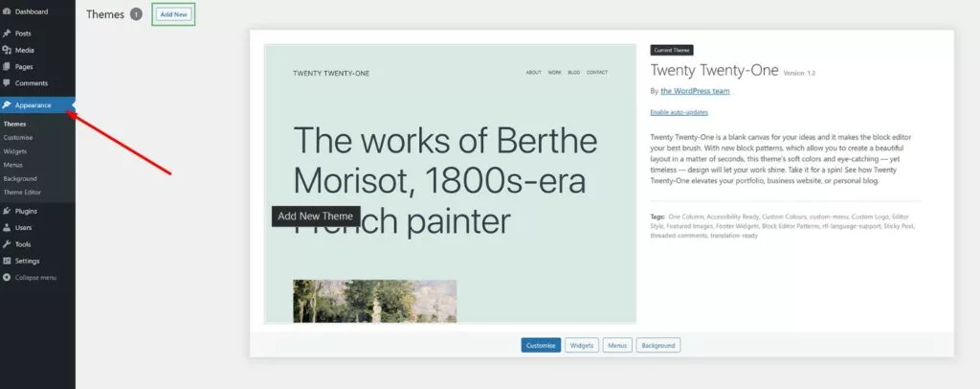This screenshot has height=389, width=980.
Task: Click the Comments speech bubble icon
Action: [x=7, y=82]
